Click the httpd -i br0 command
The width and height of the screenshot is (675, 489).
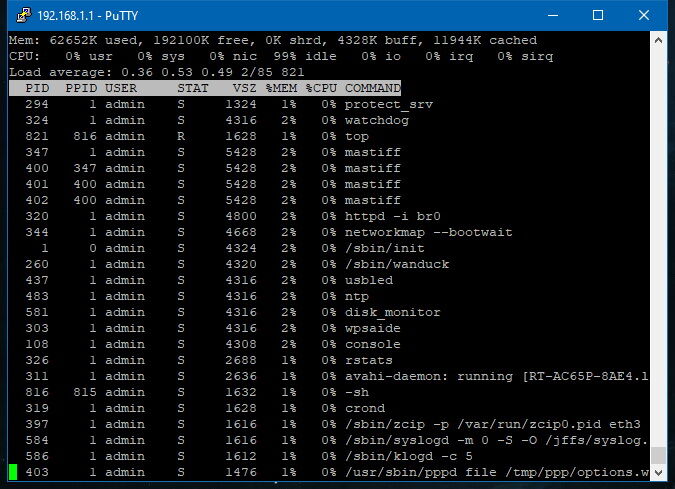pos(393,216)
